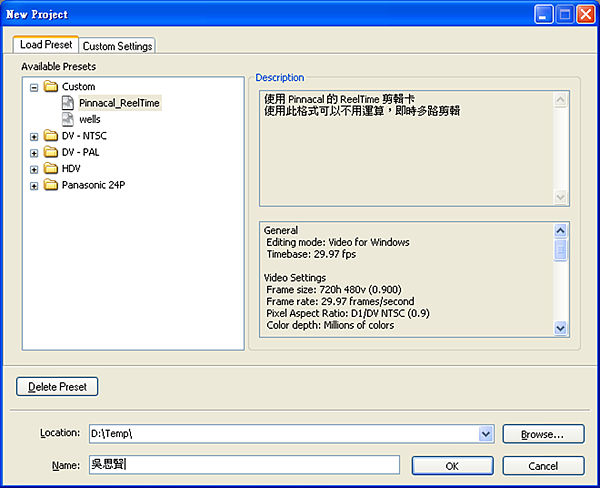600x488 pixels.
Task: Click the description box scroll down arrow
Action: (561, 197)
